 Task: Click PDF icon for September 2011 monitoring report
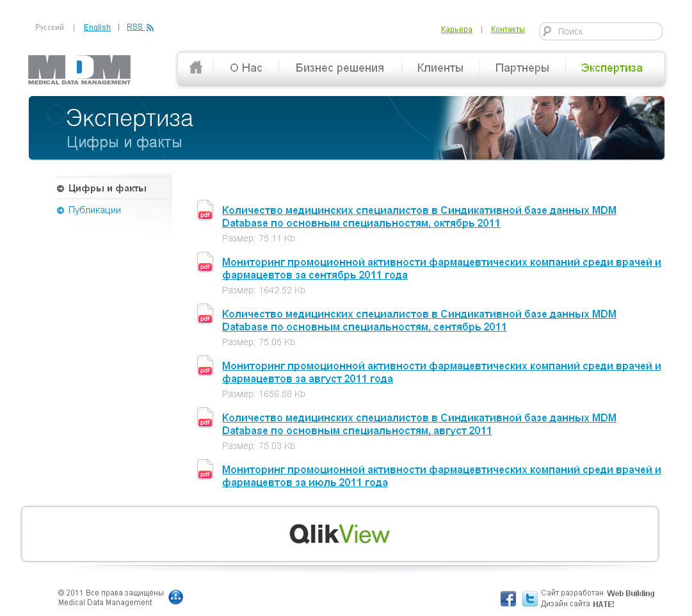tap(205, 262)
